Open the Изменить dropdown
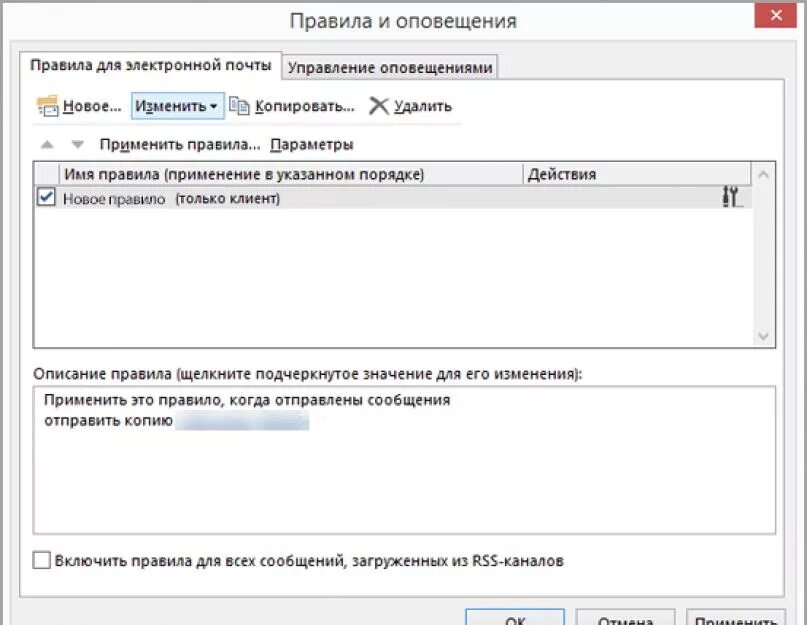The height and width of the screenshot is (625, 807). point(178,106)
